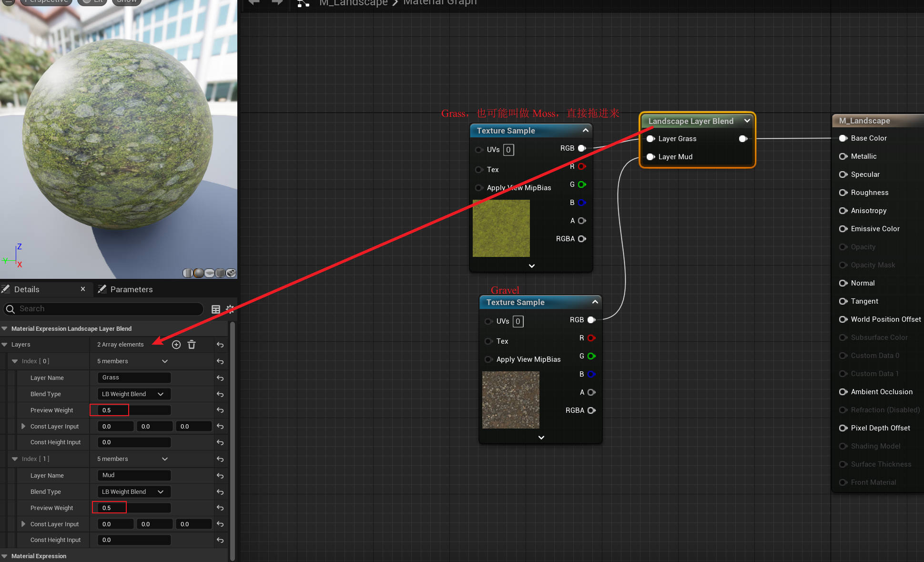Reset Layers array to default

pyautogui.click(x=220, y=345)
